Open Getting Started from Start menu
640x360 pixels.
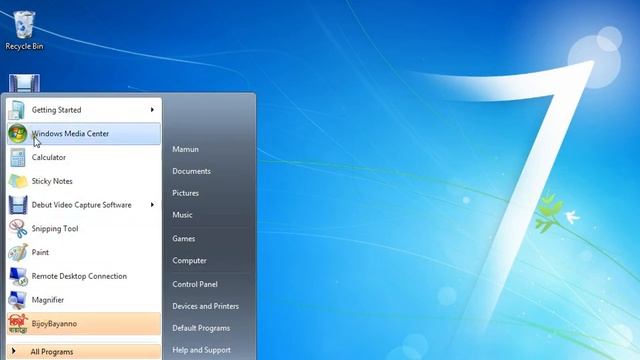[84, 110]
